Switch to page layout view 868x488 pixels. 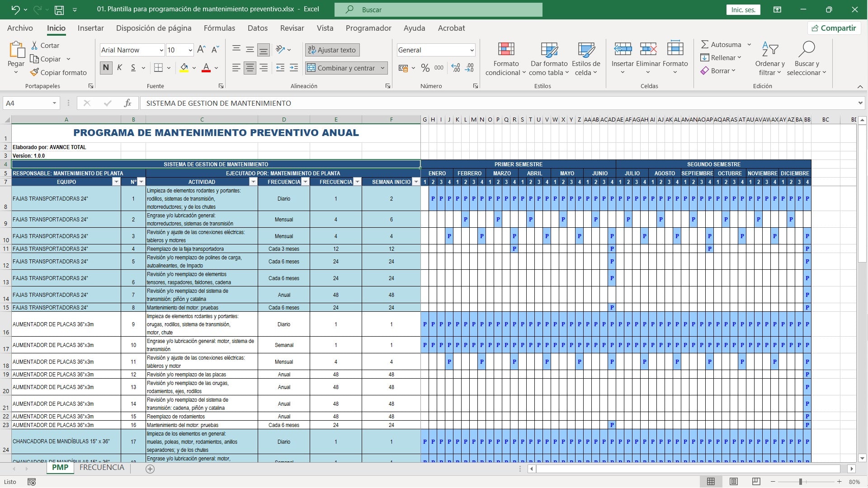pos(734,482)
